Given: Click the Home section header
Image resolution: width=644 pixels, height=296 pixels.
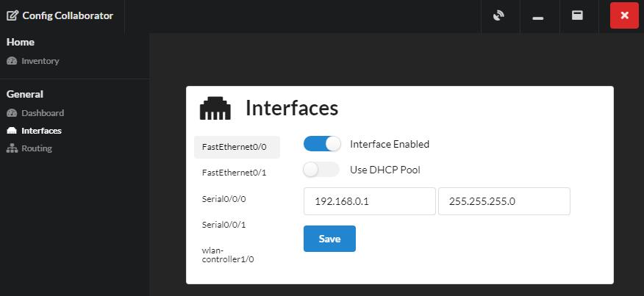Looking at the screenshot, I should coord(21,43).
